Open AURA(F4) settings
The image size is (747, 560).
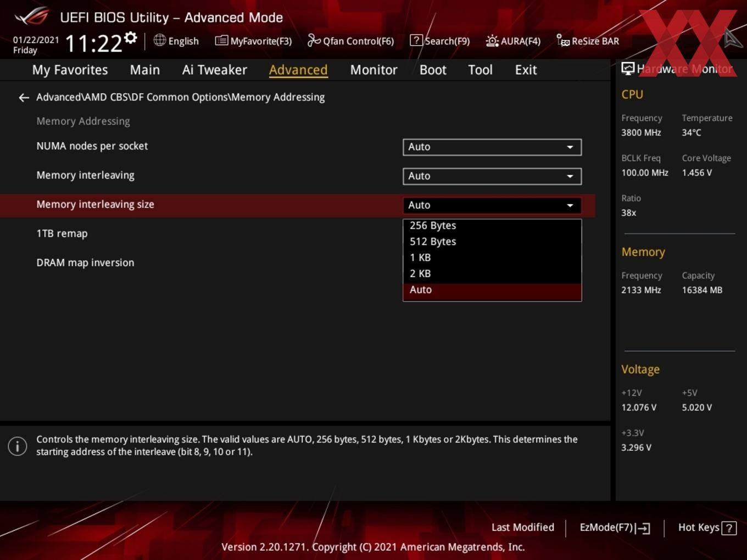pyautogui.click(x=521, y=41)
